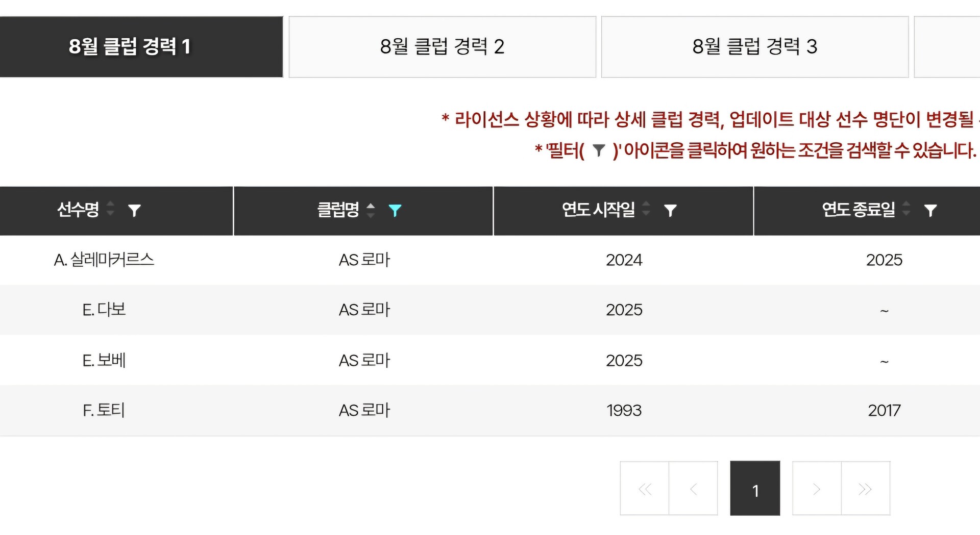This screenshot has height=535, width=980.
Task: Click player name A. 살레마커르스
Action: (104, 260)
